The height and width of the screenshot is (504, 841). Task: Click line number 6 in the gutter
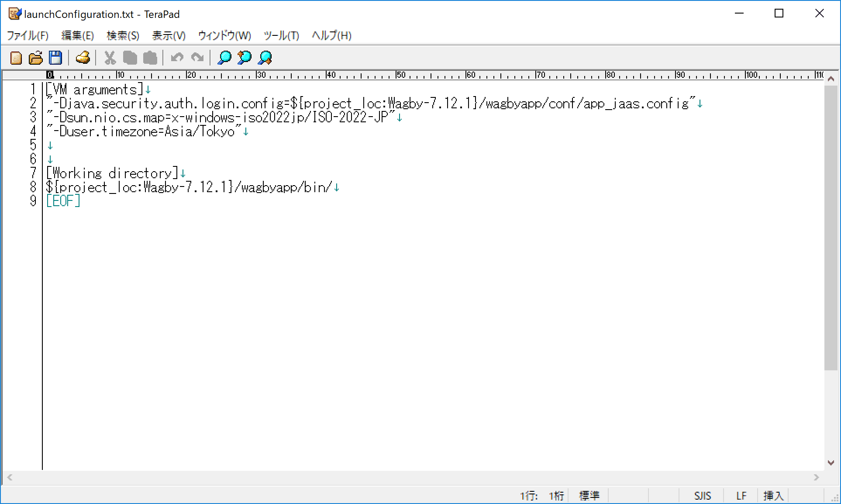(x=33, y=159)
